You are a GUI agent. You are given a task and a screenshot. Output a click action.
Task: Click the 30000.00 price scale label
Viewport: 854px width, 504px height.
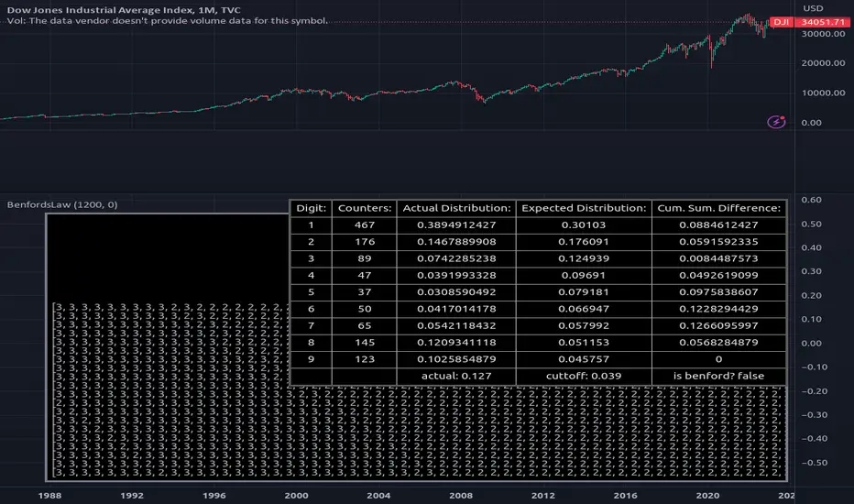823,34
